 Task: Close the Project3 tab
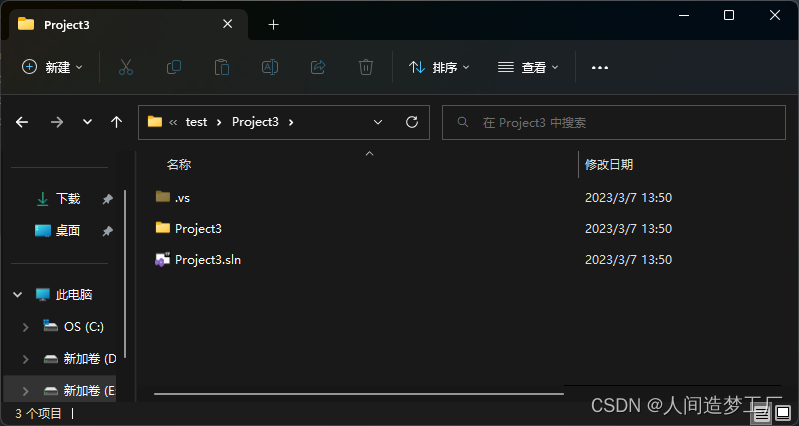tap(228, 24)
